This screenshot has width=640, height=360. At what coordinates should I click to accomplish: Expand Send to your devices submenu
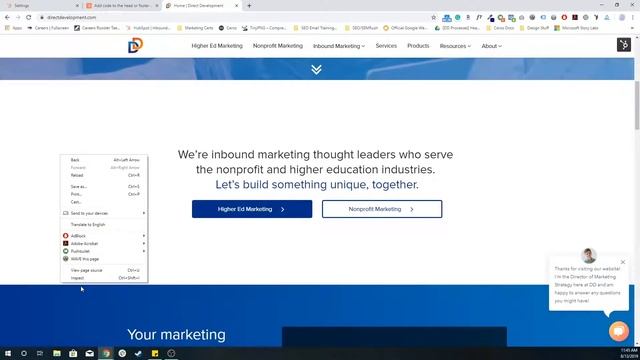click(x=104, y=213)
